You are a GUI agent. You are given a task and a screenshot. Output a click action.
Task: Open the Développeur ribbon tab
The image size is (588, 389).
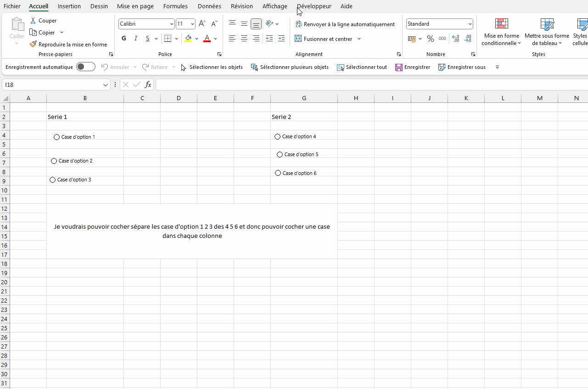(314, 6)
